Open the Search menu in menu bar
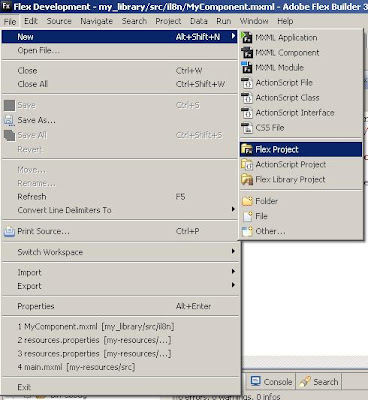The image size is (368, 400). 134,21
